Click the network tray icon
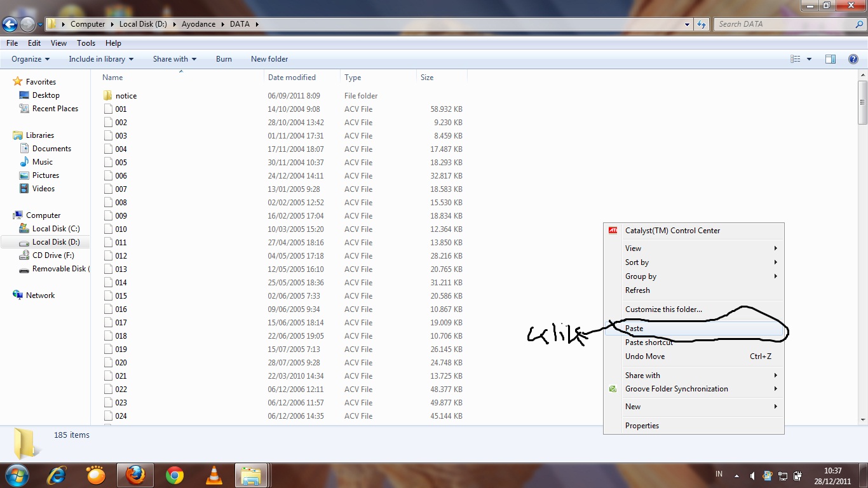868x488 pixels. pyautogui.click(x=783, y=475)
